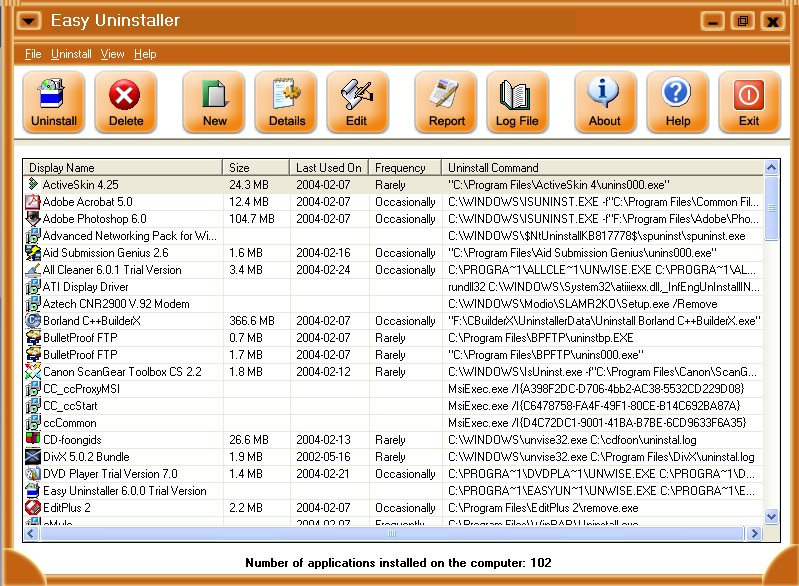Open the File menu
Screen dimensions: 799x586
coord(33,54)
